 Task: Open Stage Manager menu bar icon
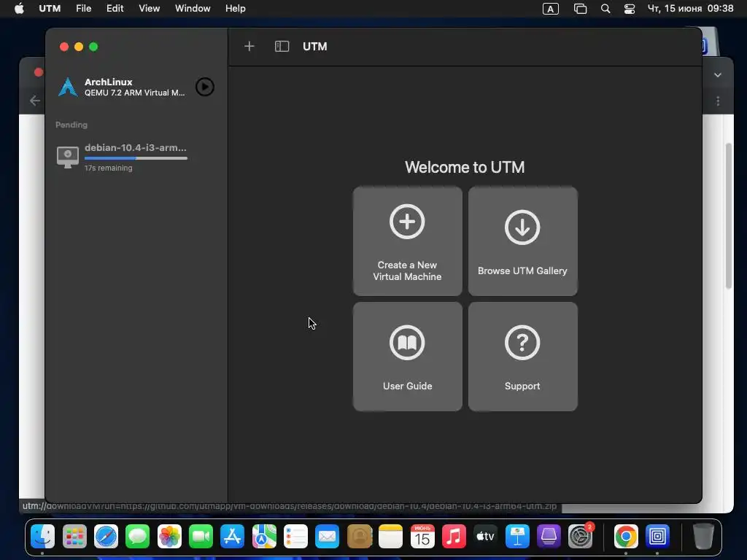click(580, 9)
